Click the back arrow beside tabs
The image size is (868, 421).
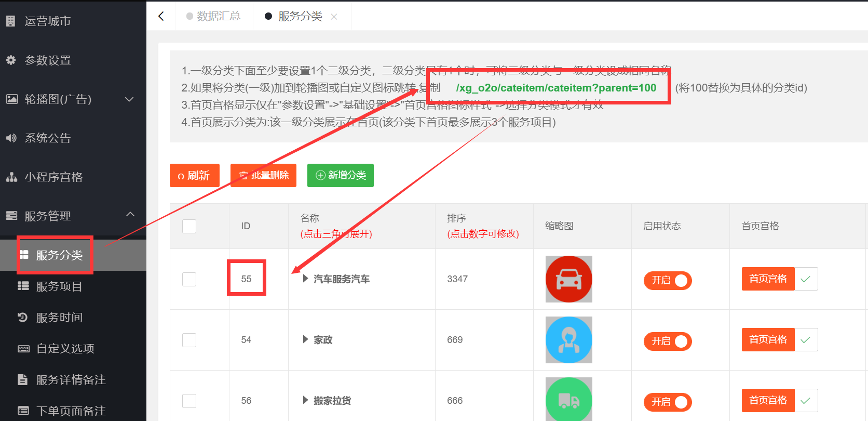coord(161,16)
